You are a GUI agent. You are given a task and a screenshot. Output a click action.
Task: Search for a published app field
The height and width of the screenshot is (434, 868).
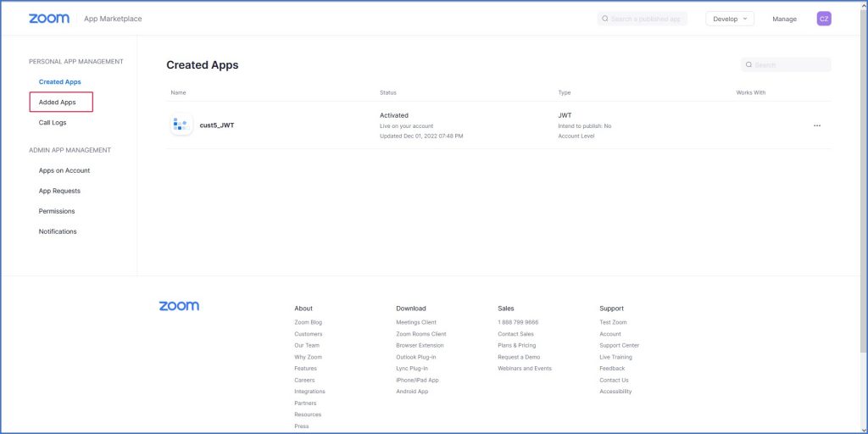pyautogui.click(x=646, y=19)
